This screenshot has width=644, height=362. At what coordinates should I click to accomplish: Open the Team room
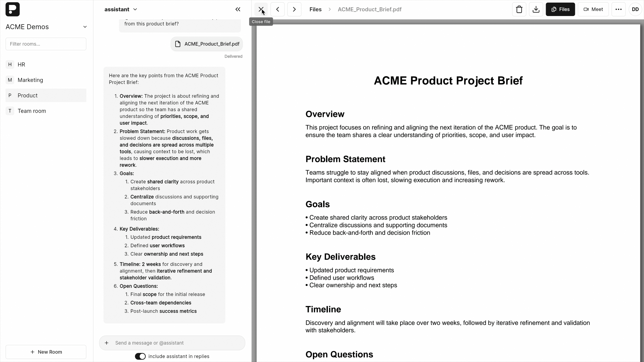(x=32, y=111)
